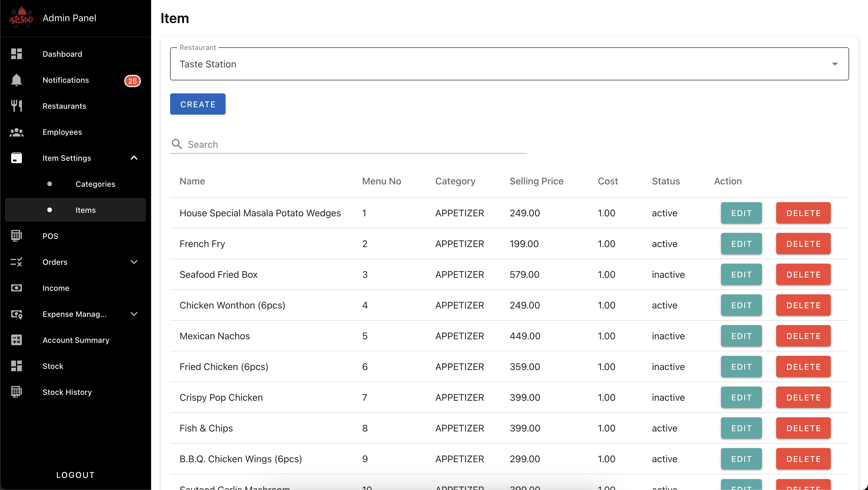
Task: Click the blue CREATE button
Action: 198,104
